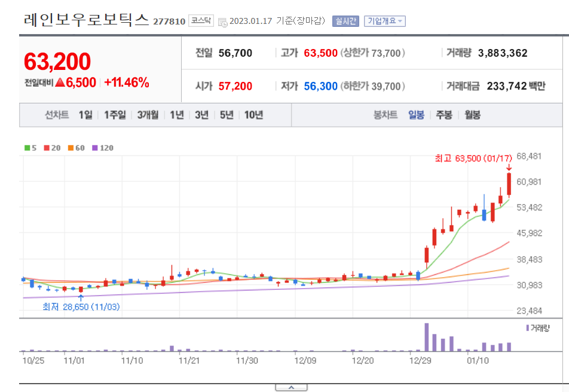This screenshot has width=569, height=392.
Task: Click the tallest volume bar near 12/29
Action: coord(426,337)
